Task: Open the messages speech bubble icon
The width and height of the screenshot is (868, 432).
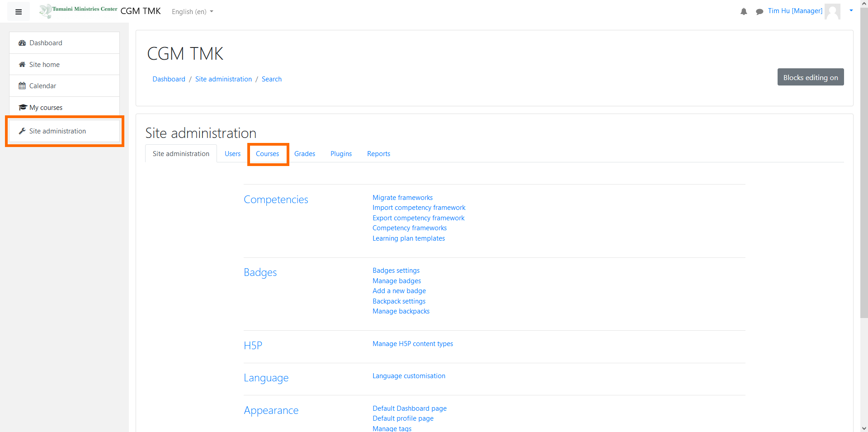Action: (759, 12)
